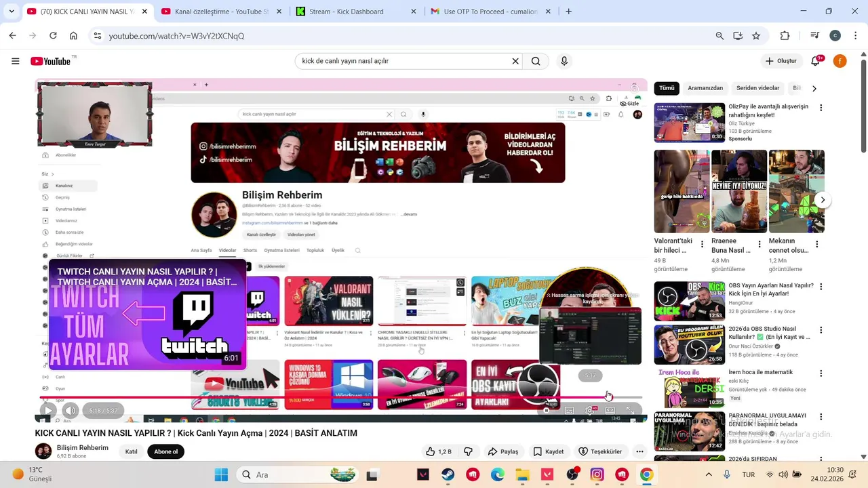Screen dimensions: 868x488
Task: View site information next to the URL
Action: 98,36
